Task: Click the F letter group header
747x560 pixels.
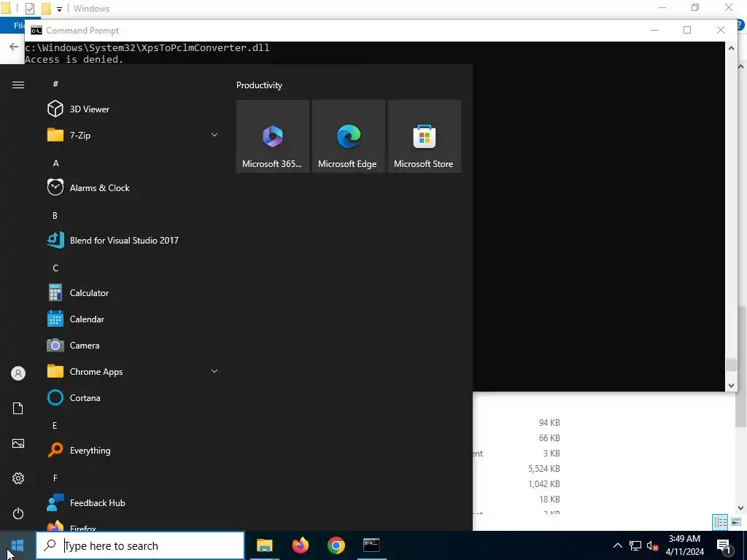Action: point(55,478)
